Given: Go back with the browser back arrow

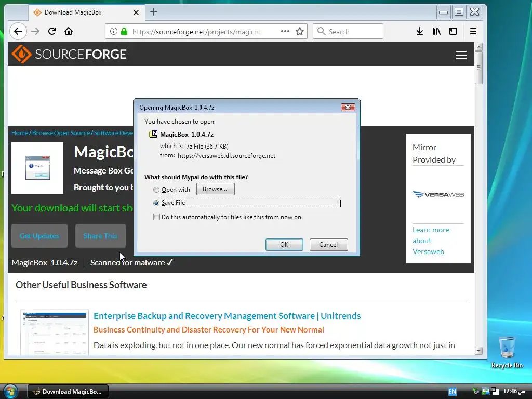Looking at the screenshot, I should pyautogui.click(x=18, y=32).
